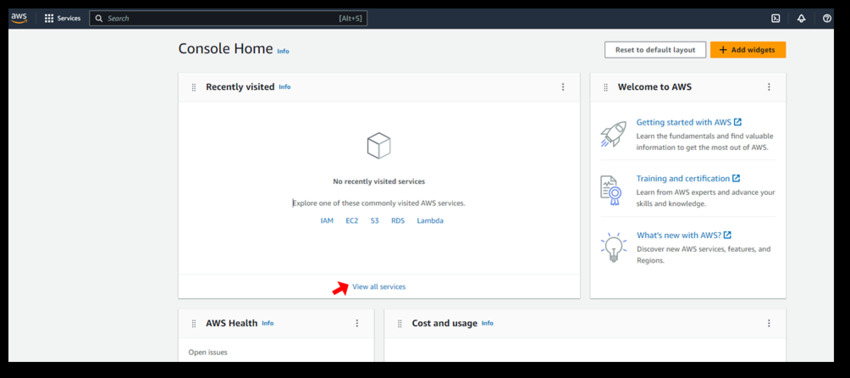This screenshot has height=378, width=850.
Task: Open Training and certification link
Action: click(x=688, y=178)
